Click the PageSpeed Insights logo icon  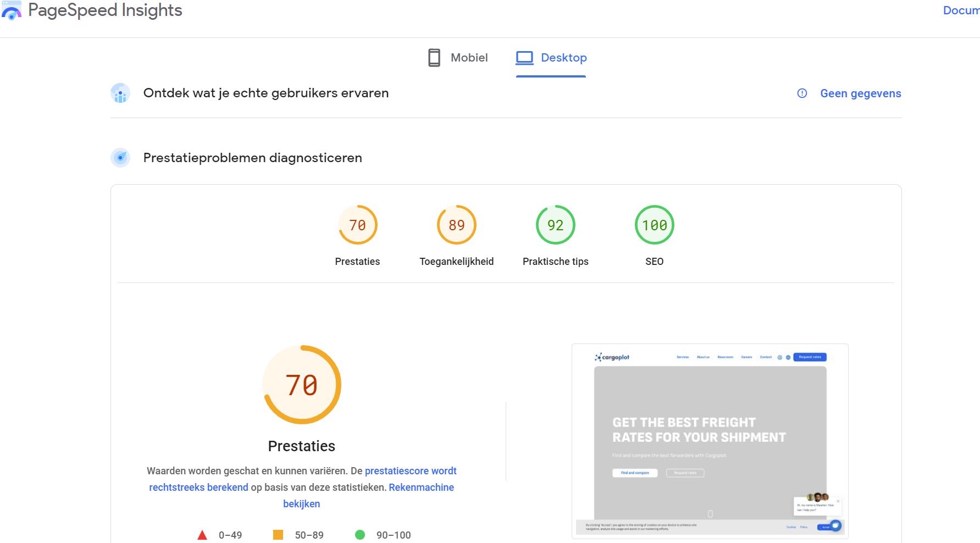[x=12, y=10]
